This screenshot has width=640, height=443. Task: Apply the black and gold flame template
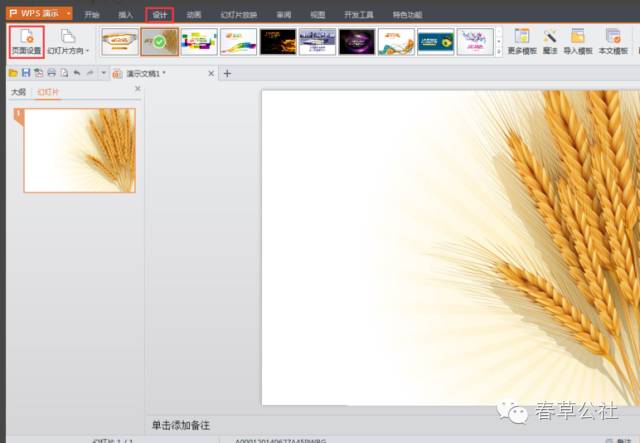278,42
